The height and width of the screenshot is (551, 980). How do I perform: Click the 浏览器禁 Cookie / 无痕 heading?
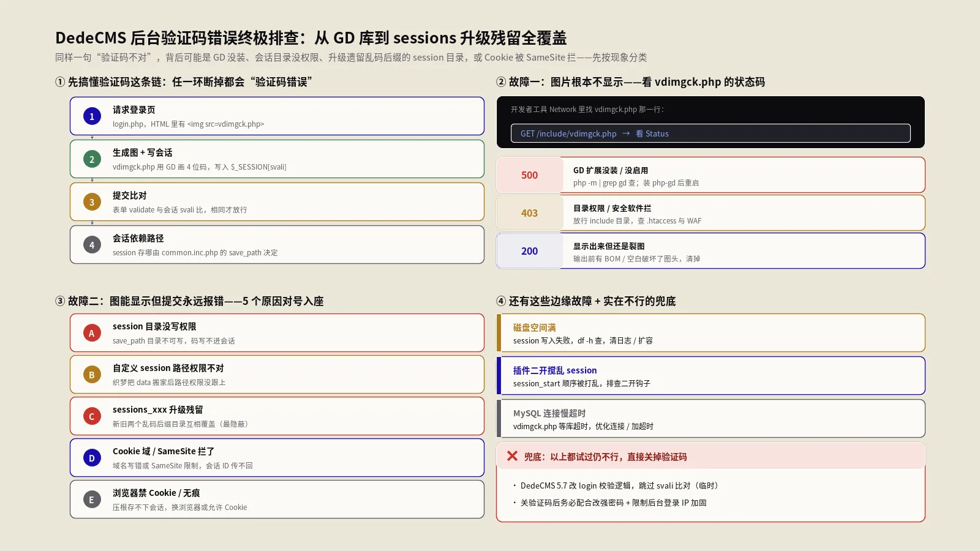(156, 493)
